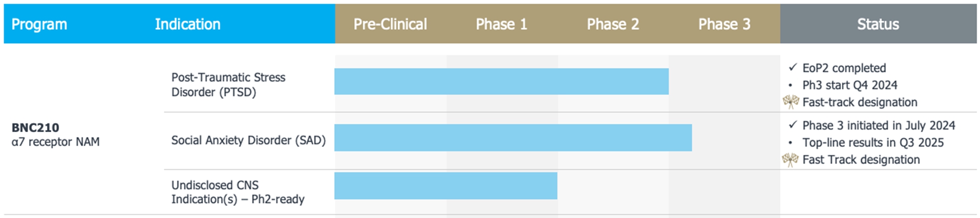Click the PTSD fast-track checkered flags icon

coord(791,101)
